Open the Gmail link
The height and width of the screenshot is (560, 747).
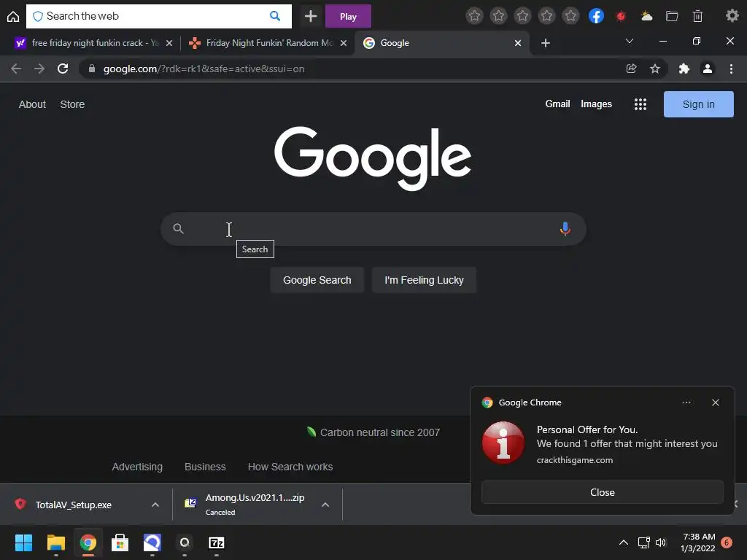pyautogui.click(x=557, y=104)
